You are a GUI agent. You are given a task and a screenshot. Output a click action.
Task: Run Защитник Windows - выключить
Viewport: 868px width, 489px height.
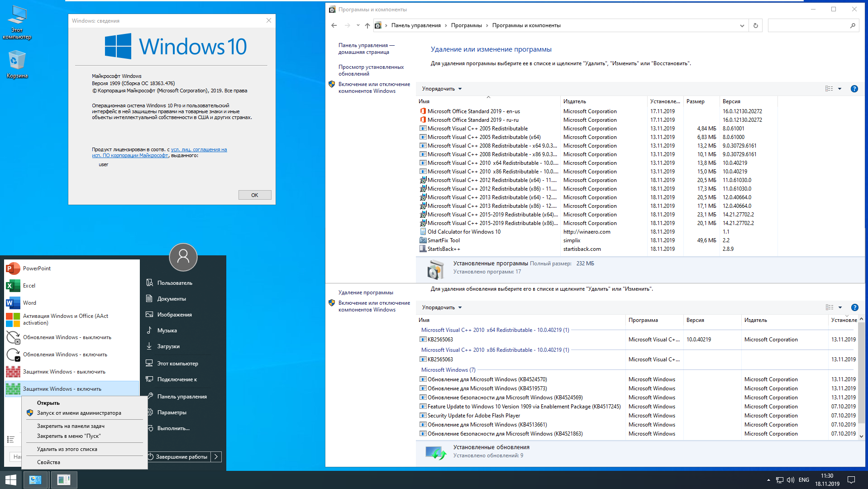click(72, 372)
